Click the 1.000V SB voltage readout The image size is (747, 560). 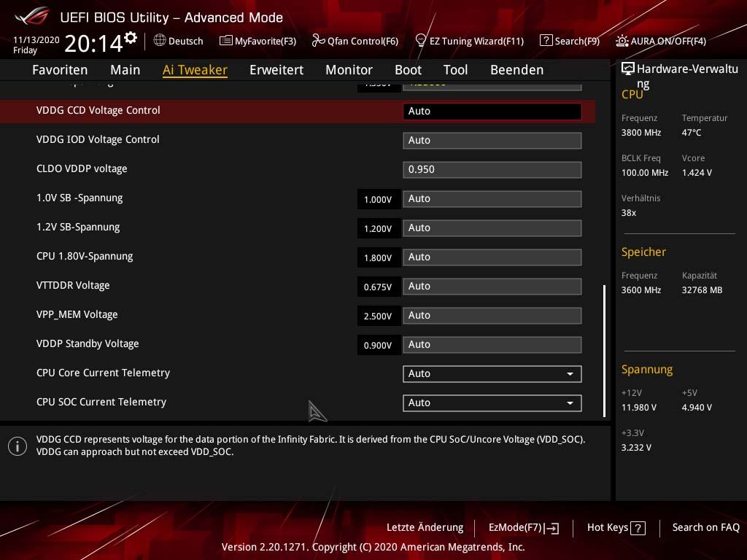click(x=379, y=200)
